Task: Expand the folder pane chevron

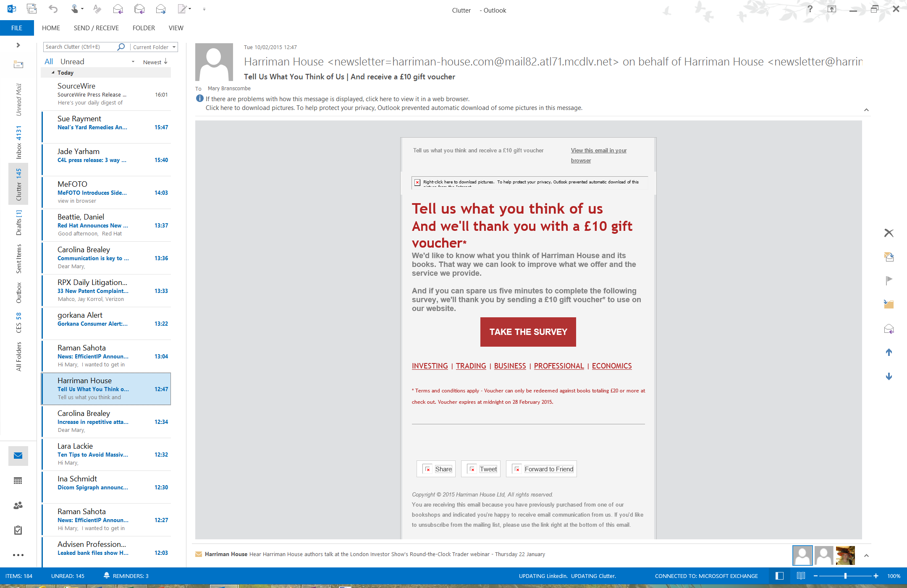Action: click(x=18, y=45)
